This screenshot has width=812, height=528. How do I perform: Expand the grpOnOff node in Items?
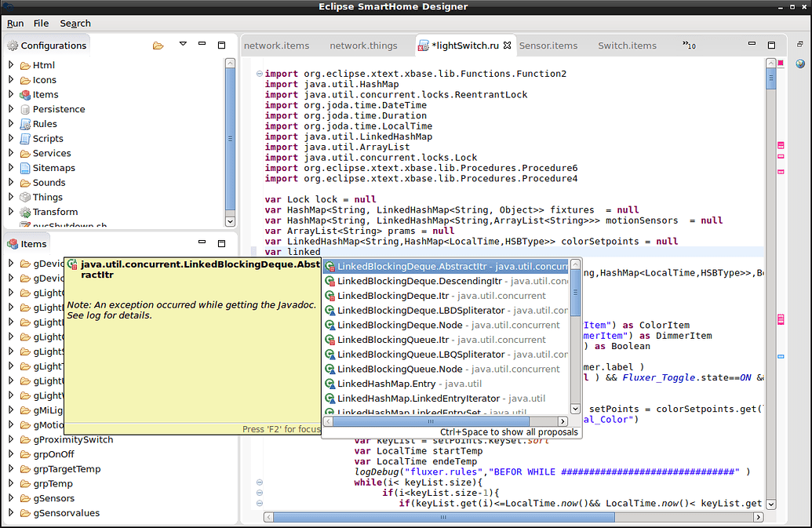point(13,453)
